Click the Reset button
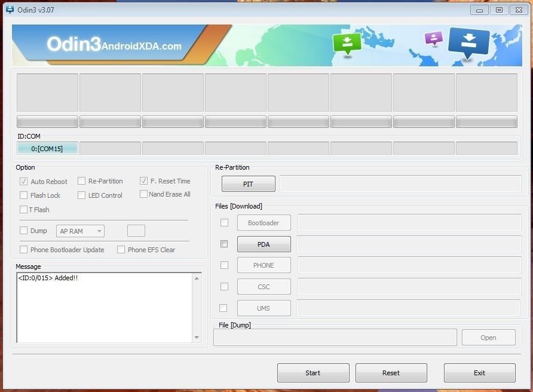This screenshot has width=533, height=392. (x=391, y=373)
